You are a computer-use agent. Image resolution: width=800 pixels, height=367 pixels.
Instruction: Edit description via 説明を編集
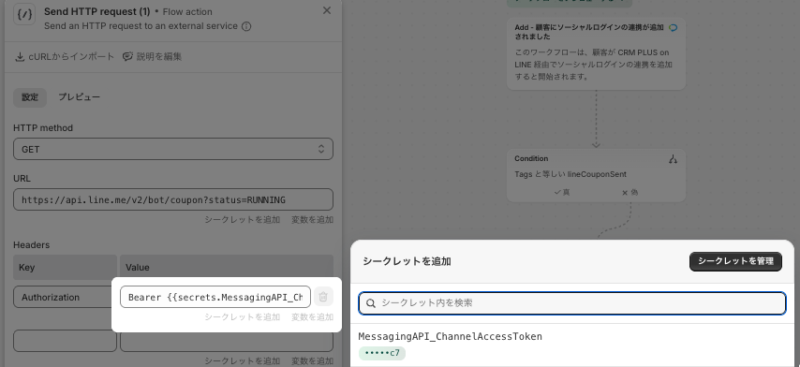coord(152,57)
